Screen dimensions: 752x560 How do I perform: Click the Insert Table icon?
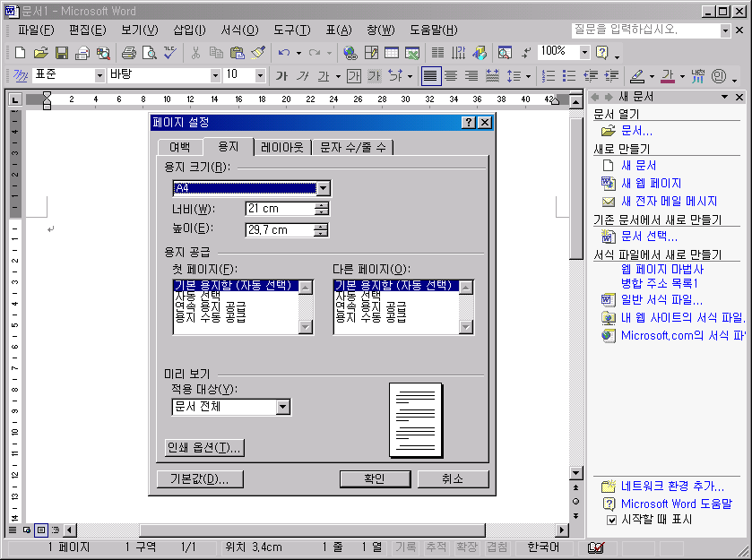392,52
